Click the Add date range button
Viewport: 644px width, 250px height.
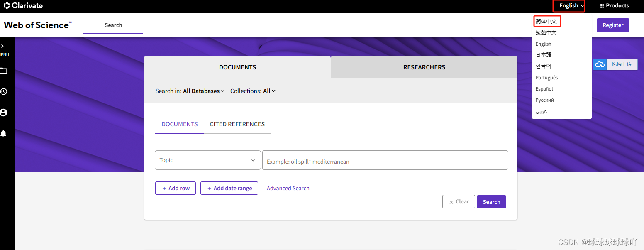pos(229,188)
